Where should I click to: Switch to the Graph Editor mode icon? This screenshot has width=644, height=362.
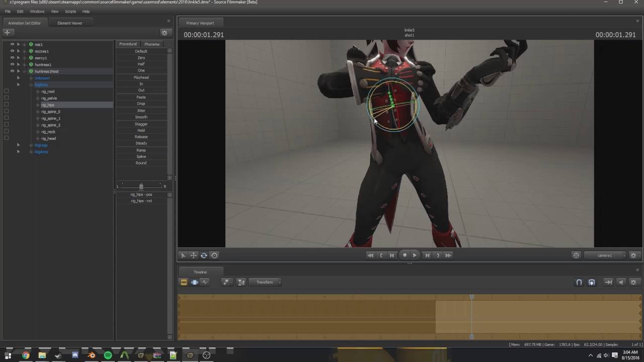click(205, 282)
